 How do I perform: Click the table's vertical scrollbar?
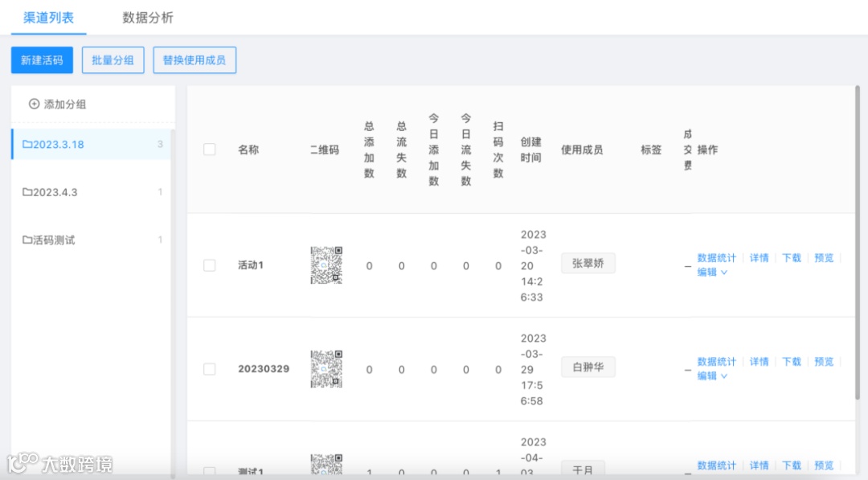(x=858, y=243)
